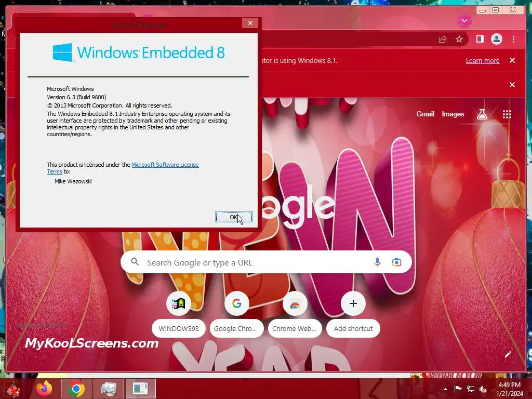Open the system monitor taskbar icon
This screenshot has width=532, height=399.
pyautogui.click(x=108, y=389)
